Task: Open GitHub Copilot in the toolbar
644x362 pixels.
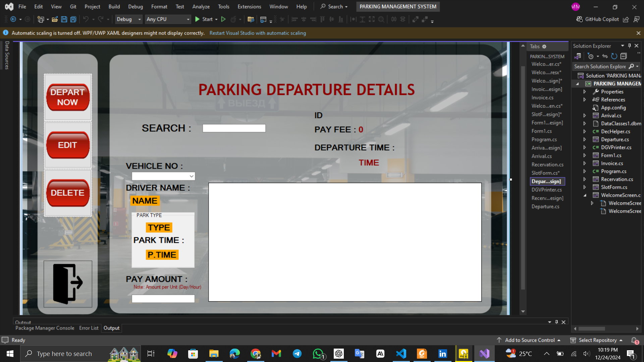Action: coord(598,19)
